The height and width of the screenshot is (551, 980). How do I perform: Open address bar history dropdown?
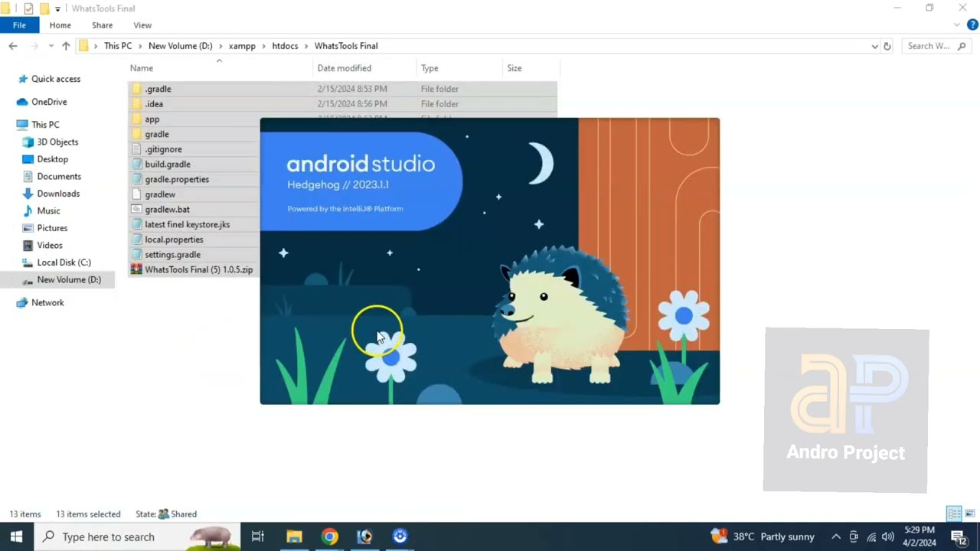(874, 46)
